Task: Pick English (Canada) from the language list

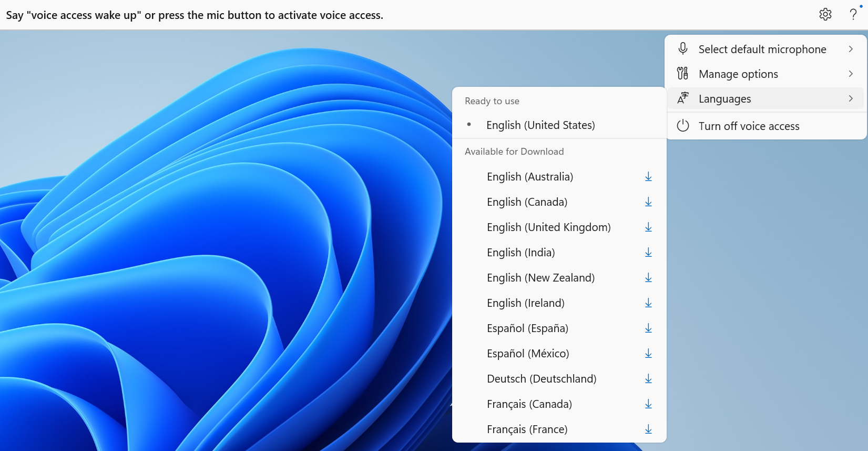Action: click(559, 202)
